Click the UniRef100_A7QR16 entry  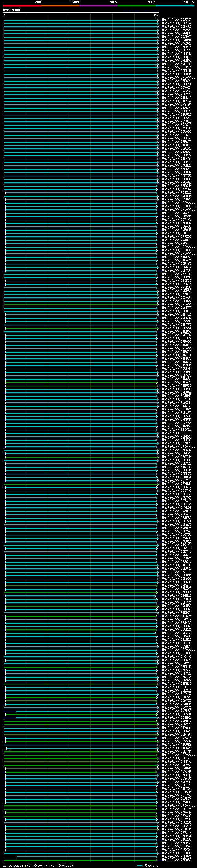[x=177, y=47]
